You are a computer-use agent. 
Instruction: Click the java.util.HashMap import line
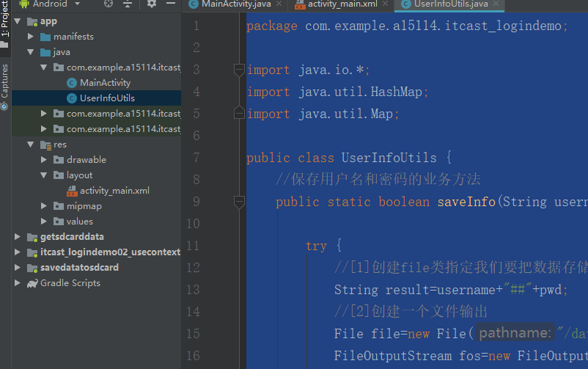click(337, 92)
